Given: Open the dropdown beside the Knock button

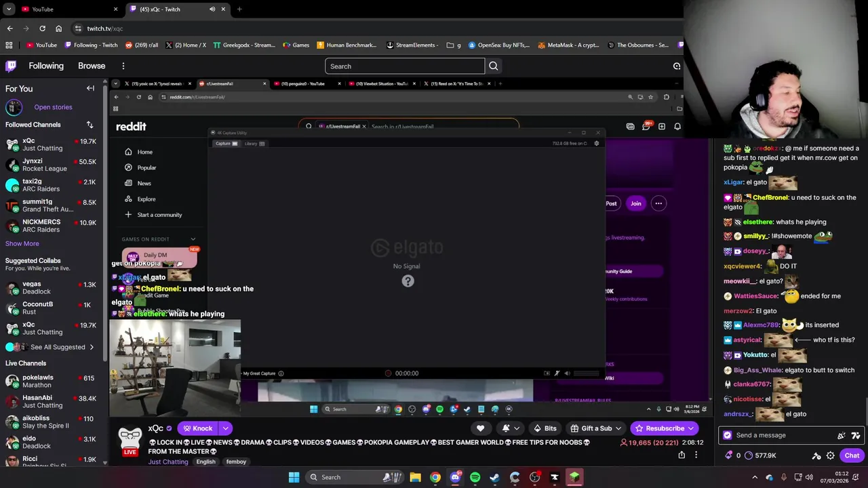Looking at the screenshot, I should click(x=225, y=428).
